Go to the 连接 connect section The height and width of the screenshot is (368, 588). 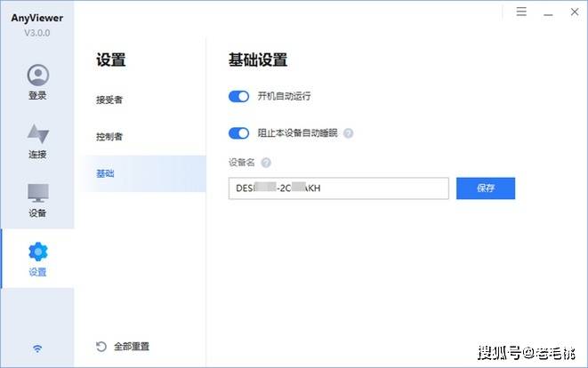tap(38, 141)
